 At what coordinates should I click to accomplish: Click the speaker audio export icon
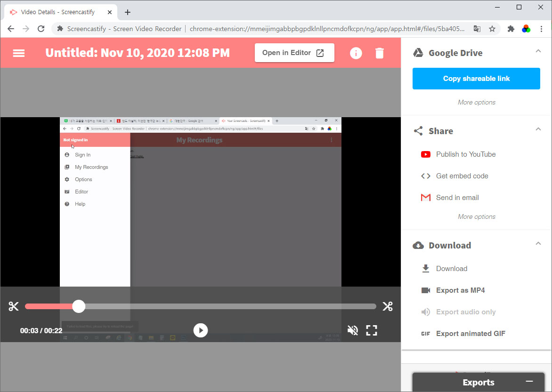(425, 312)
